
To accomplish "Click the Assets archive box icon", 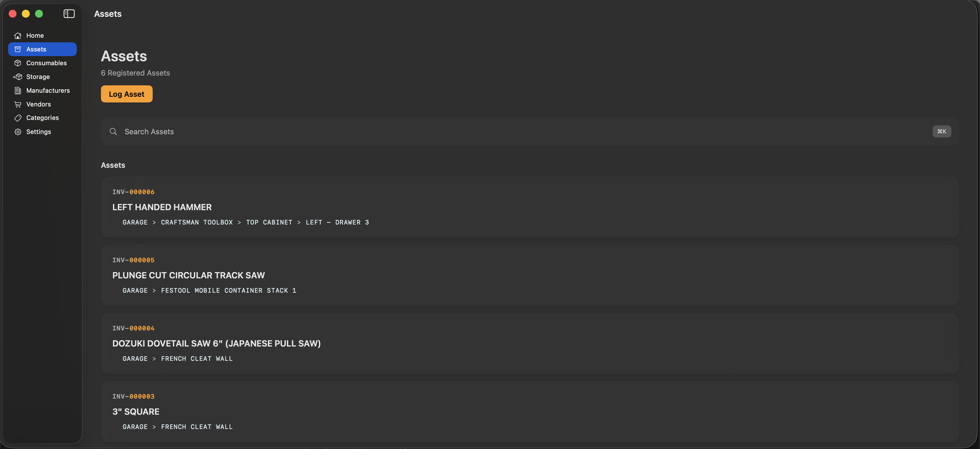I will click(18, 49).
